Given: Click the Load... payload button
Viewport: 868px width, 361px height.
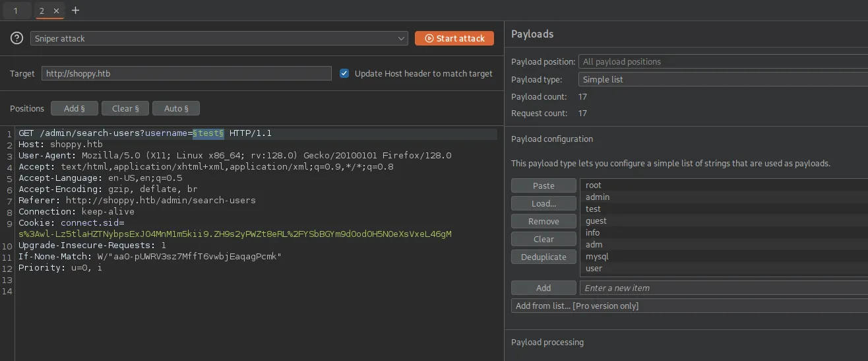Looking at the screenshot, I should 543,203.
